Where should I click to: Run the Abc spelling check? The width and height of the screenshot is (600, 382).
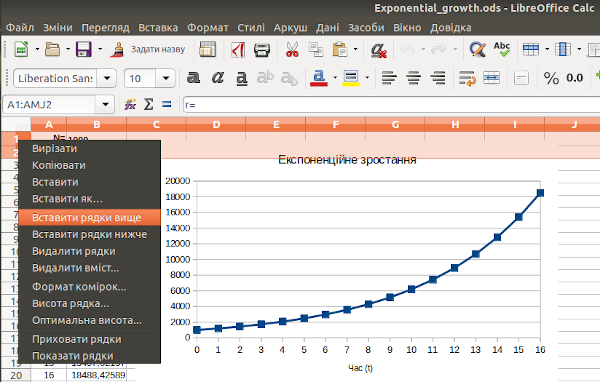[x=502, y=49]
